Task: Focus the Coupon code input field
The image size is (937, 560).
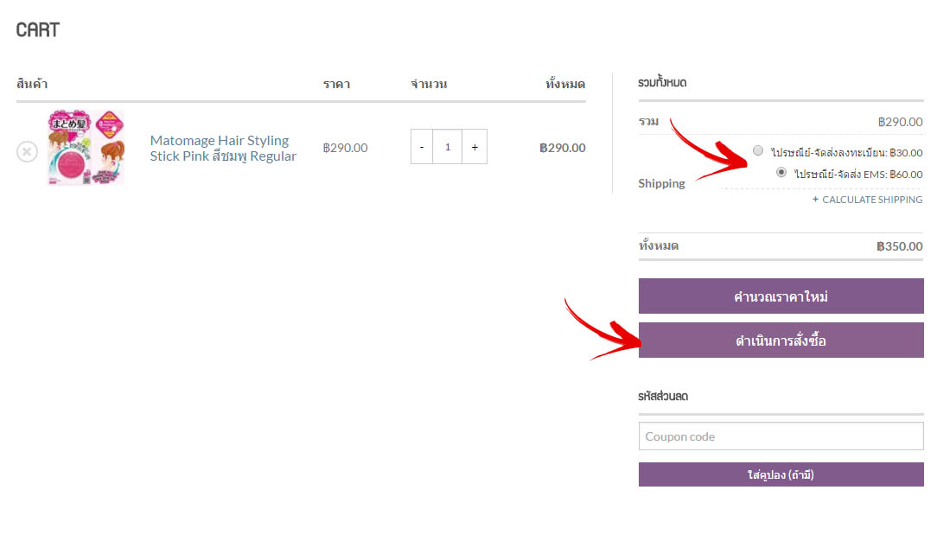Action: 781,436
